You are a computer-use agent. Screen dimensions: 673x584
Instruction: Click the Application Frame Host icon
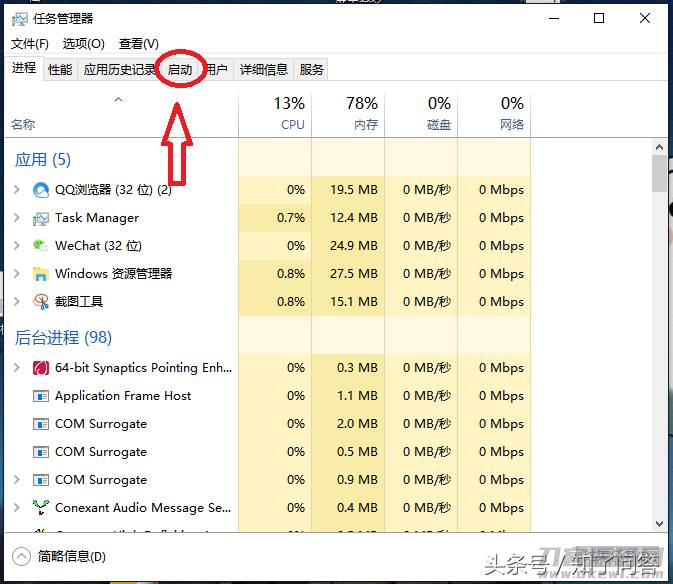pos(41,396)
